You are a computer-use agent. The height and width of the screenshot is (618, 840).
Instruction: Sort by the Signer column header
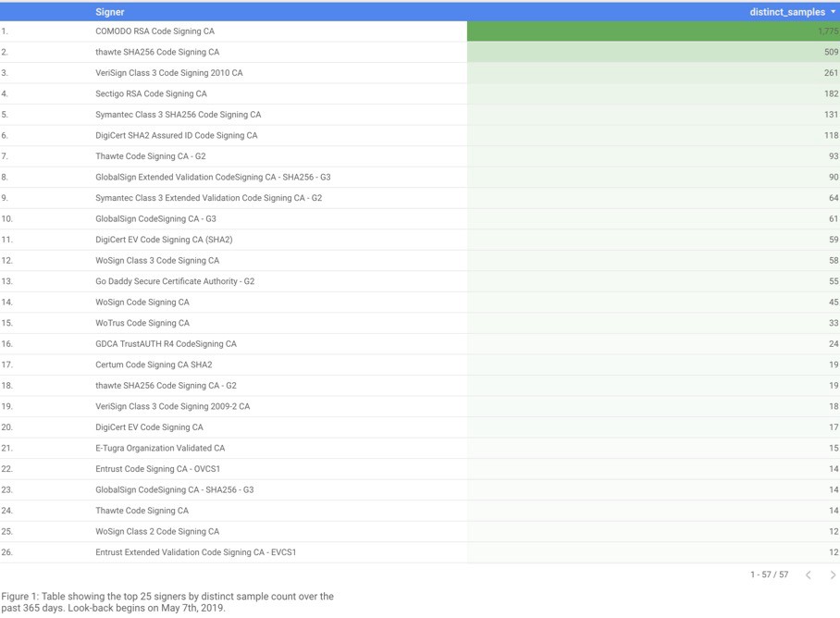pos(110,12)
